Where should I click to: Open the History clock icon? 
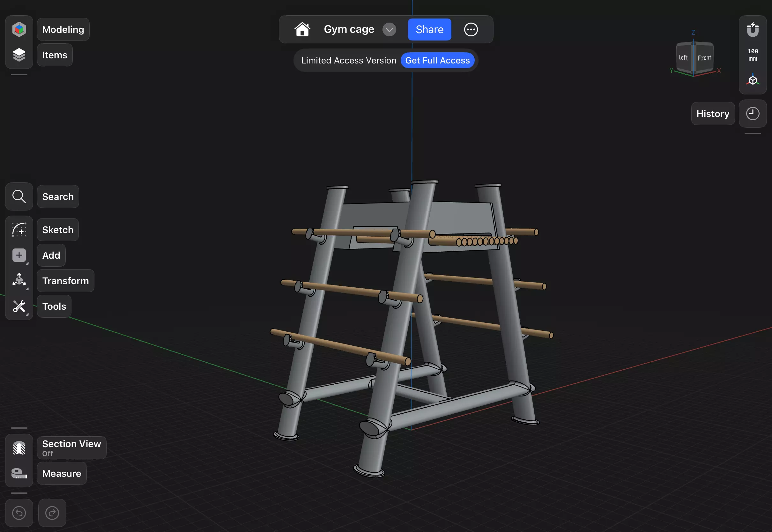pos(752,114)
